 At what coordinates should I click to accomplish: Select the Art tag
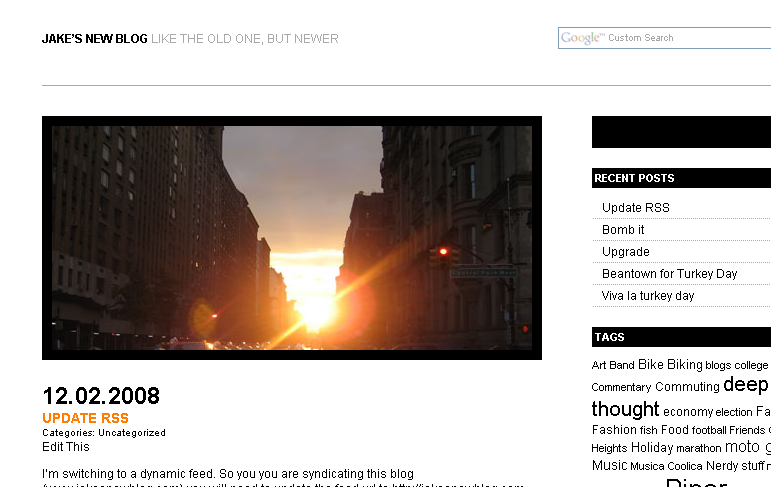(x=599, y=366)
